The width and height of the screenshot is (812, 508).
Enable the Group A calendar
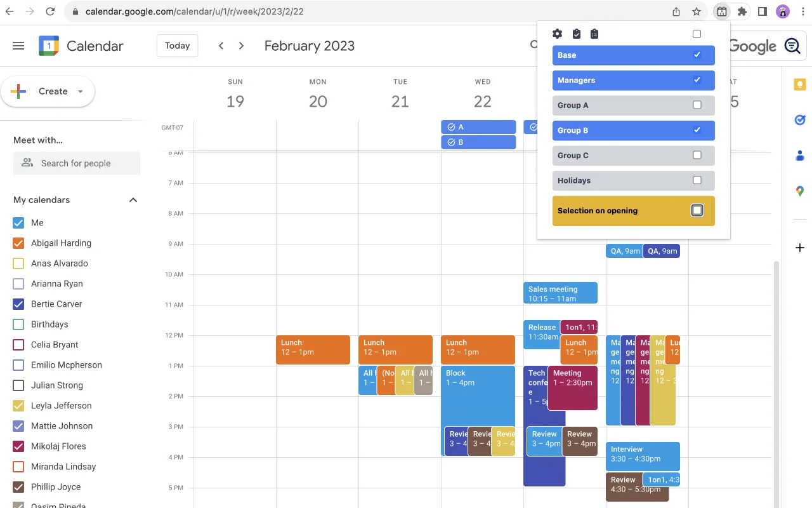point(697,105)
